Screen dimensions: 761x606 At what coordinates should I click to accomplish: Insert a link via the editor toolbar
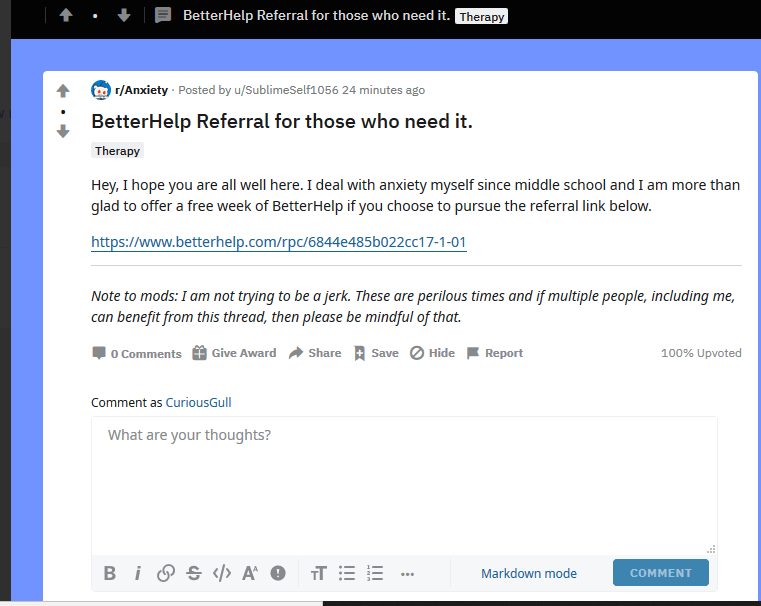coord(166,573)
